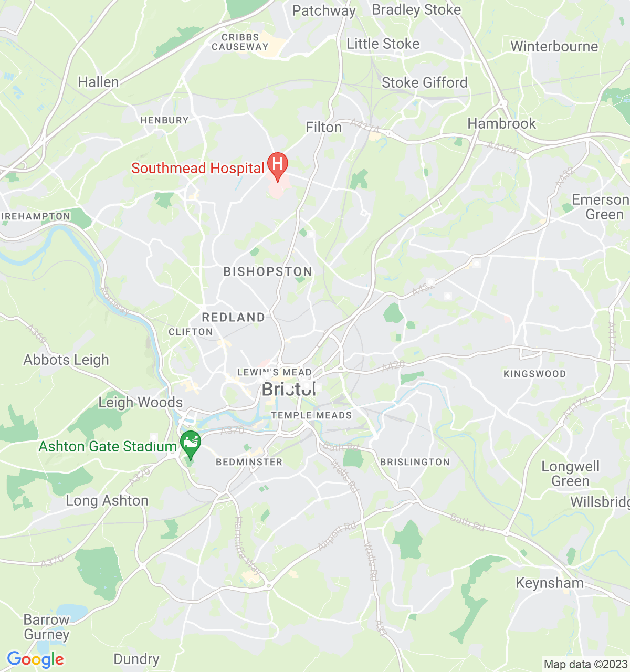
Task: Select the Ashton Gate Stadium text label
Action: click(108, 446)
